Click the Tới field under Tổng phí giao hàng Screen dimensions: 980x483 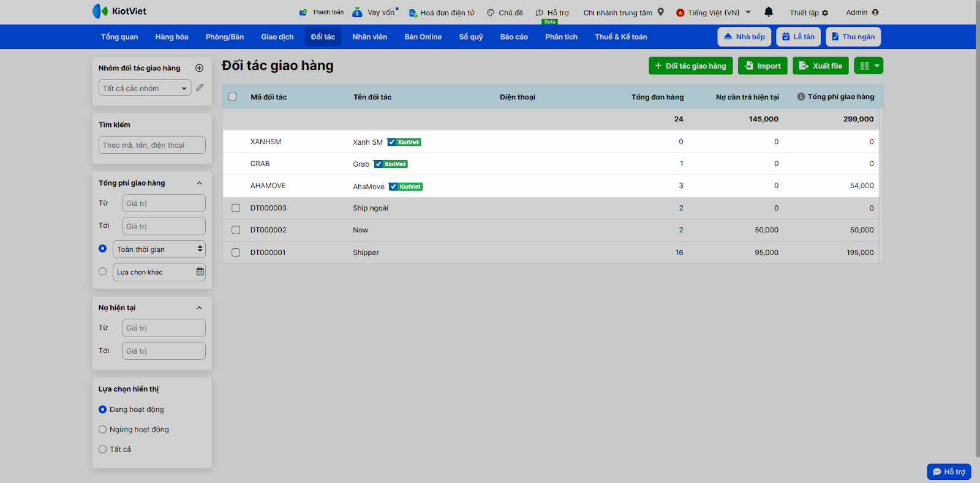(164, 226)
